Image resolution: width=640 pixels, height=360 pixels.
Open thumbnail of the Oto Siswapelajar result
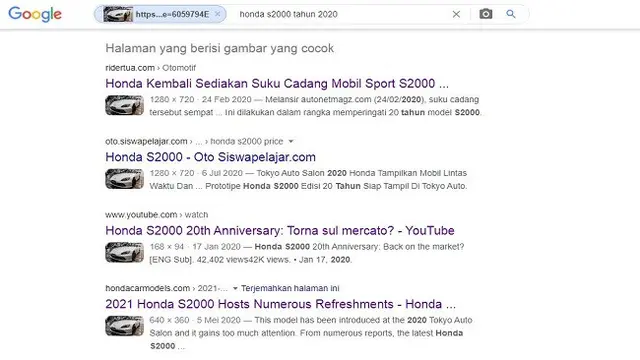click(124, 179)
